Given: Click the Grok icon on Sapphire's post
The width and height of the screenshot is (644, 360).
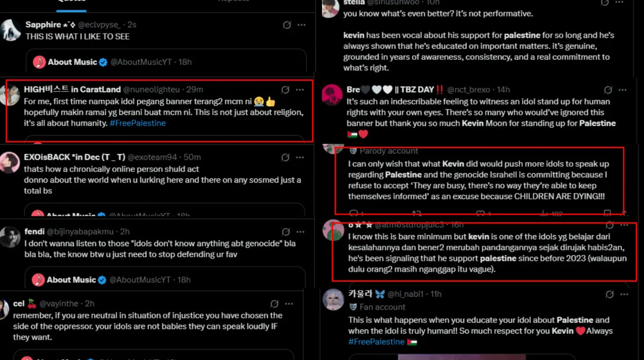Looking at the screenshot, I should 287,25.
